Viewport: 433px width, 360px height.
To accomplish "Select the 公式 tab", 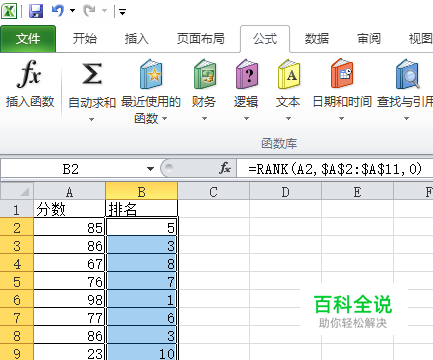I will click(265, 39).
